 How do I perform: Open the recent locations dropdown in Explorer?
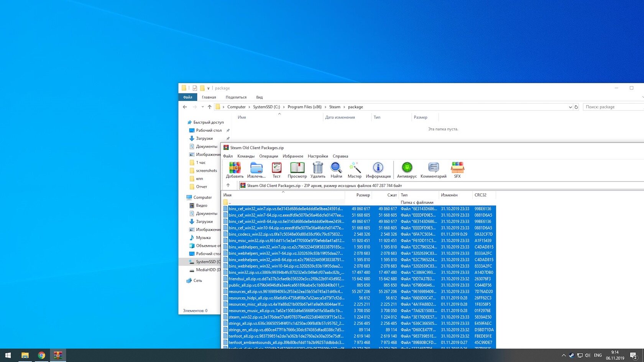tap(202, 107)
